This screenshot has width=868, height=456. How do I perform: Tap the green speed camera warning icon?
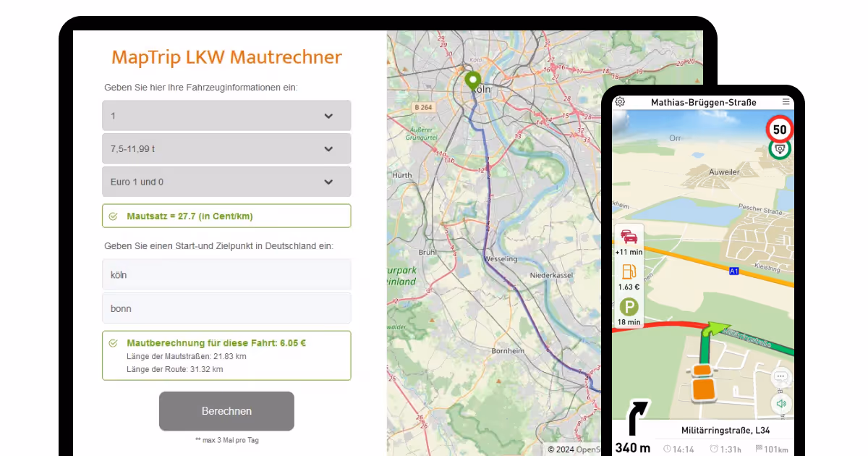click(x=780, y=148)
